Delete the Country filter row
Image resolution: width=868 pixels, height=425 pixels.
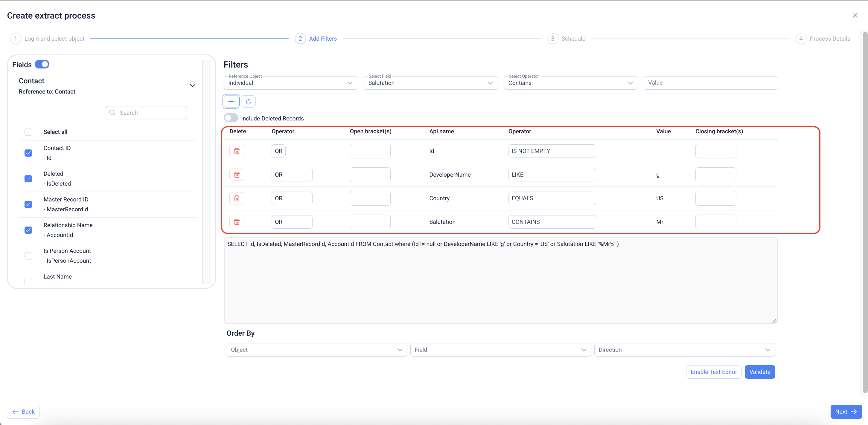(x=237, y=198)
